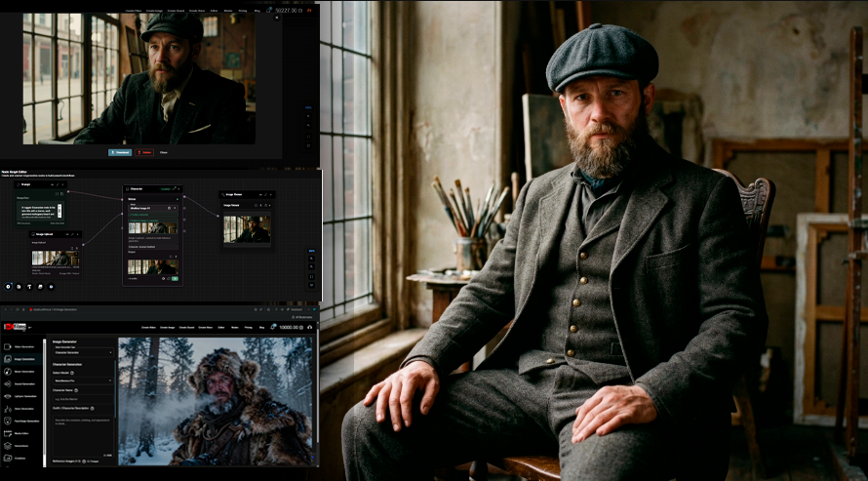Open Voice Generation in the left sidebar
Image resolution: width=868 pixels, height=481 pixels.
(x=22, y=409)
